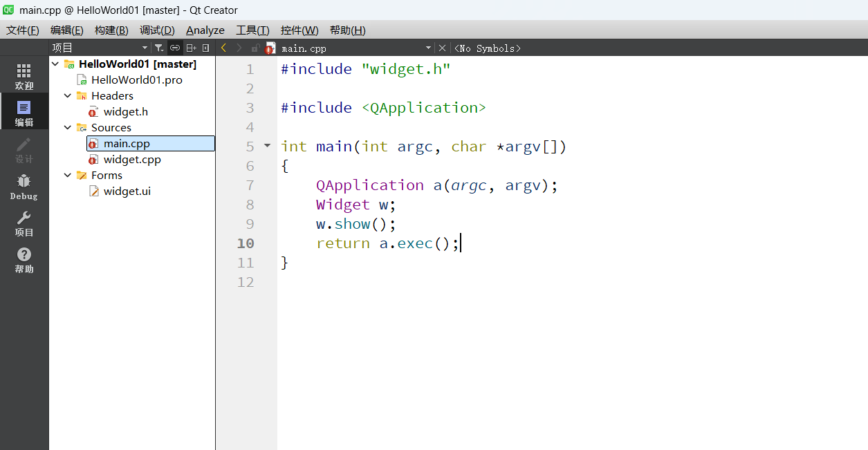Open the 项目 (Projects) mode in sidebar
The image size is (868, 450).
pos(24,223)
